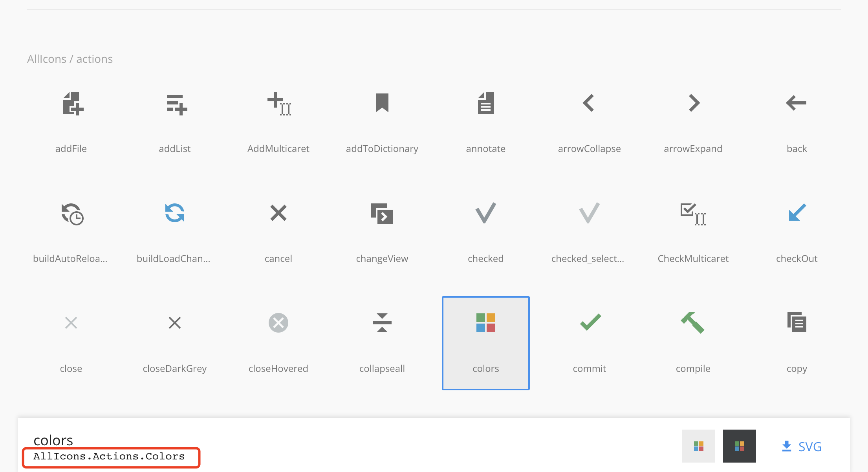Screen dimensions: 868x472
Task: Click the selected colors icon tile
Action: (486, 343)
